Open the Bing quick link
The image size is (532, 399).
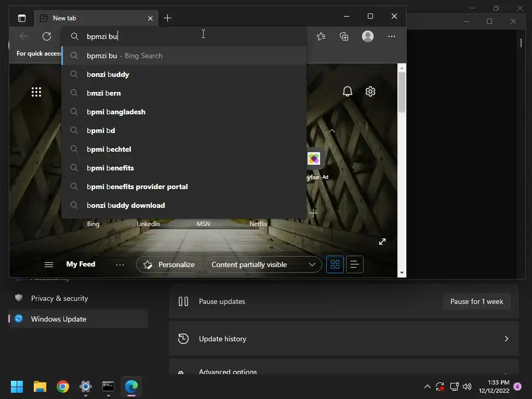pyautogui.click(x=94, y=224)
